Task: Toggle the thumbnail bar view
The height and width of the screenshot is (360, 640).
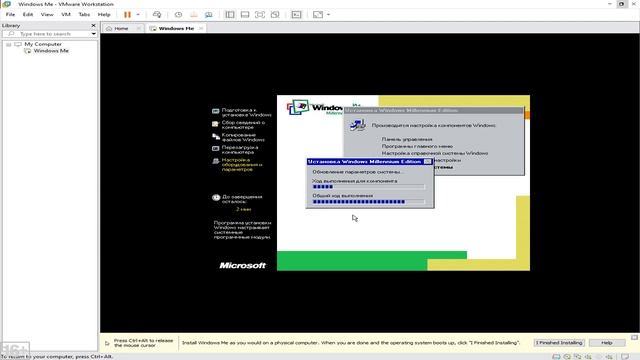Action: tap(245, 15)
